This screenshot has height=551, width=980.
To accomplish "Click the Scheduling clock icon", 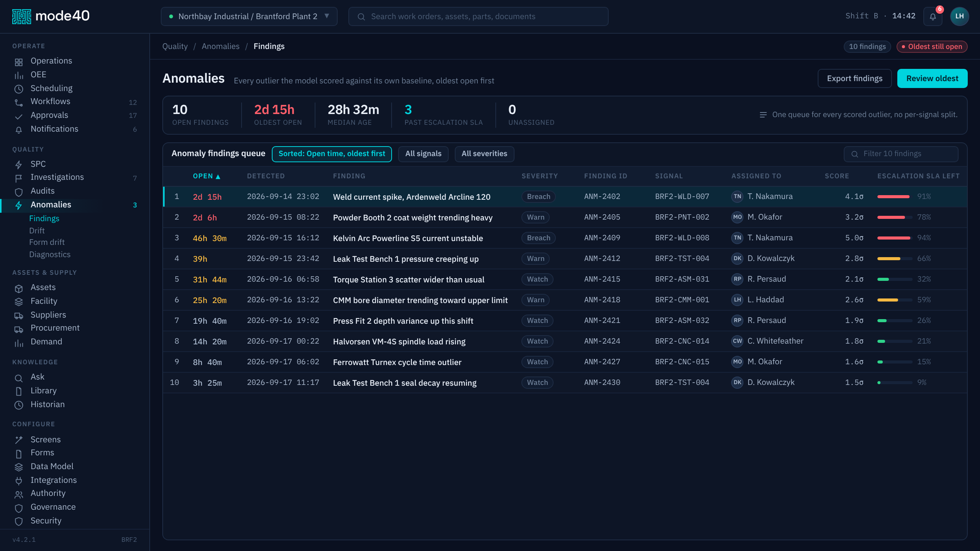I will tap(19, 89).
